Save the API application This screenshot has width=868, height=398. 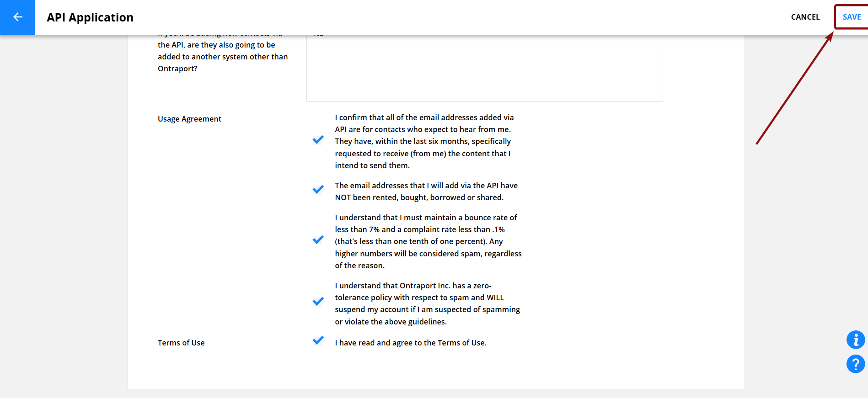pyautogui.click(x=852, y=17)
